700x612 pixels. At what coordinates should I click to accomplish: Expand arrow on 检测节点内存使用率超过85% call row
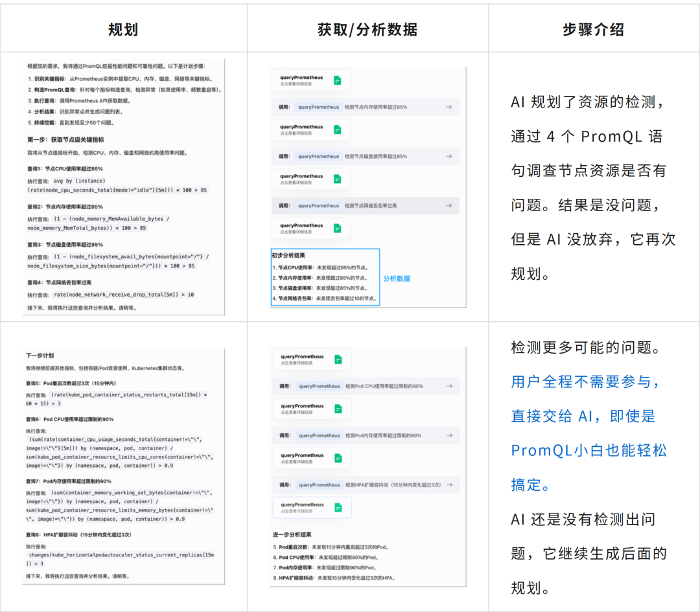pos(447,107)
